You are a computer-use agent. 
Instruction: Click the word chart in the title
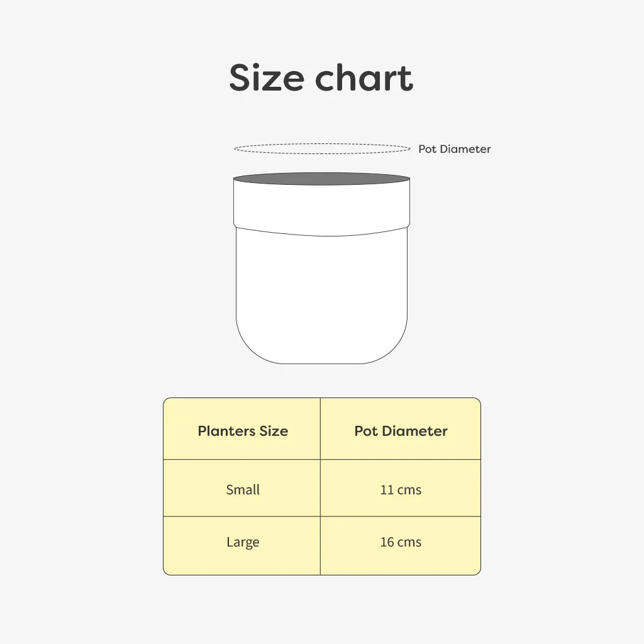364,77
